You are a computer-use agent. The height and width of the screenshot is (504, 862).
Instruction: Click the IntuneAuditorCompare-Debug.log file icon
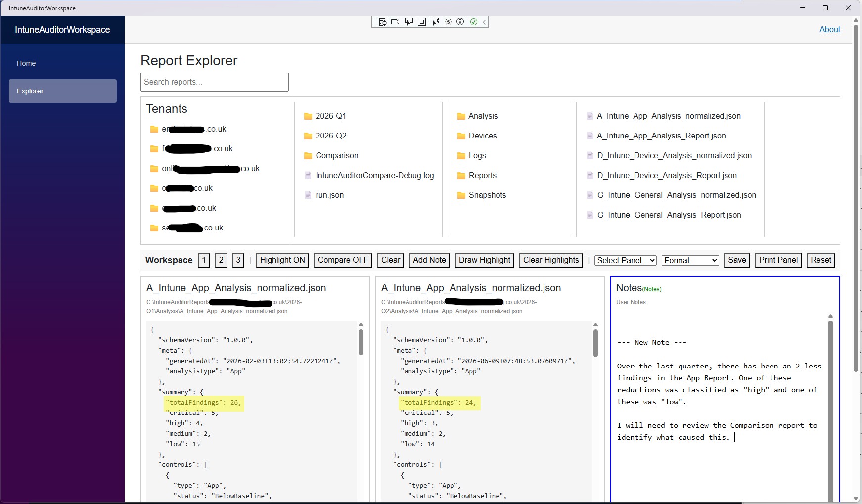pos(308,176)
